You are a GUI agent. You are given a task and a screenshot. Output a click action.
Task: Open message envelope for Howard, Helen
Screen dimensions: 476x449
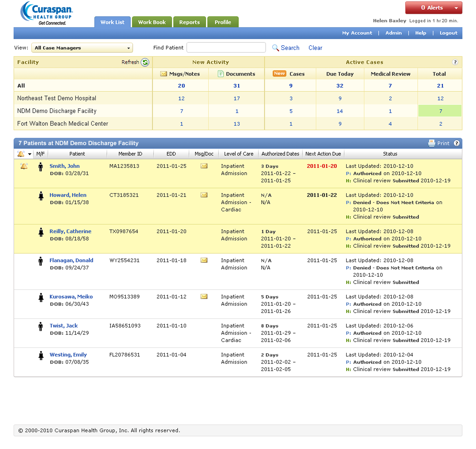click(x=204, y=195)
